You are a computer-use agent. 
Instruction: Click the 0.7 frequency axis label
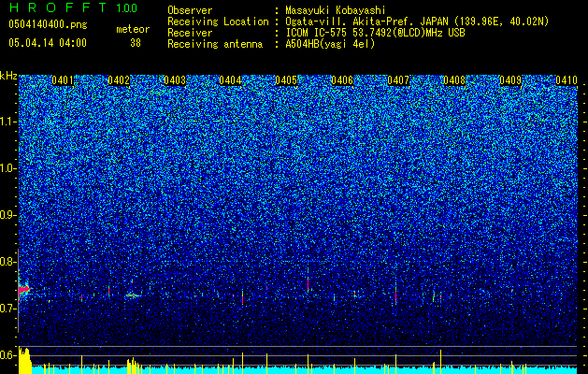(x=7, y=309)
